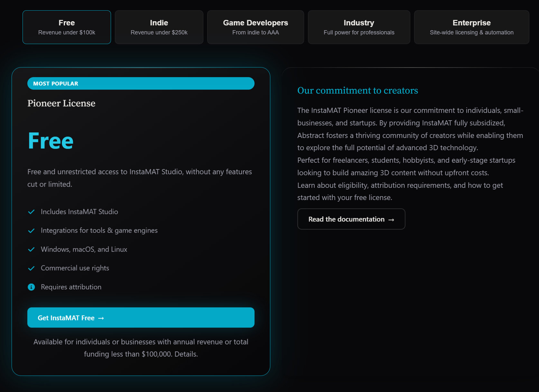Click the checkmark beside Includes InstaMAT Studio

31,212
